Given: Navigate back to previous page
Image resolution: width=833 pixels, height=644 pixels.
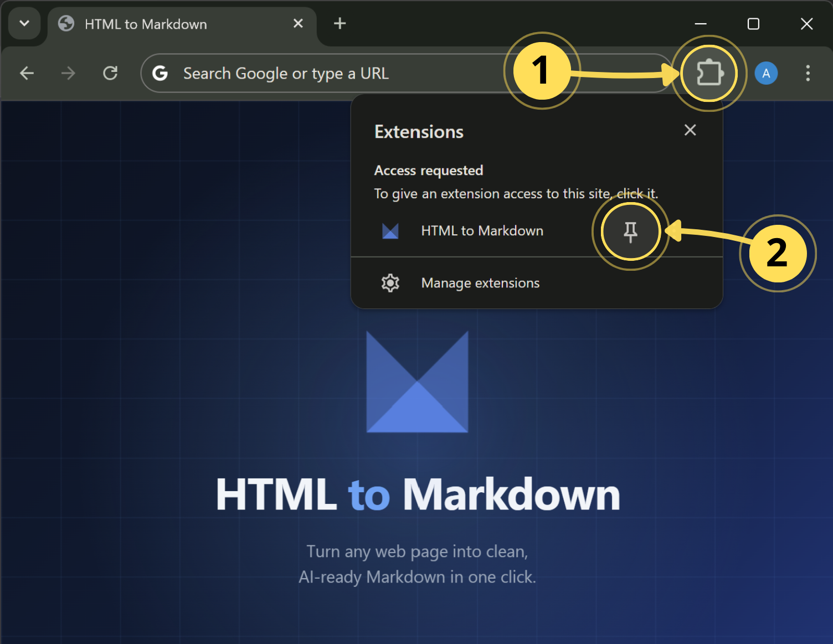Looking at the screenshot, I should tap(27, 73).
